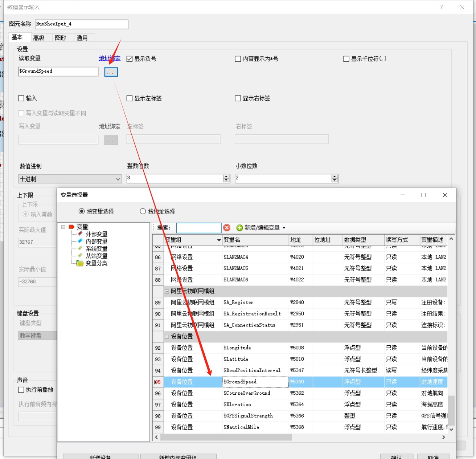The width and height of the screenshot is (476, 459).
Task: Collapse the 变量 root tree node
Action: 63,227
